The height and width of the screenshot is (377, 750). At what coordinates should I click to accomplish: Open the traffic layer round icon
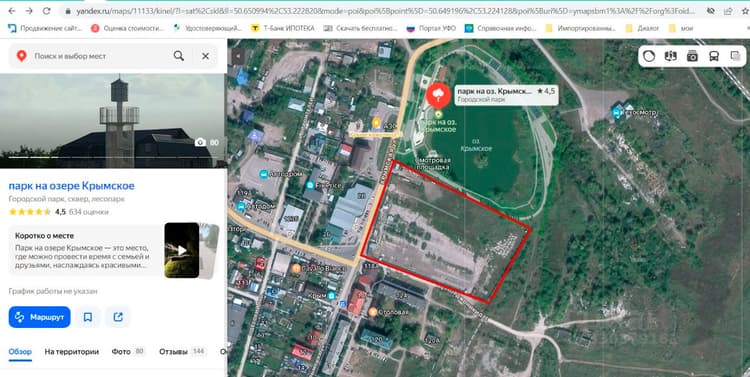[649, 56]
